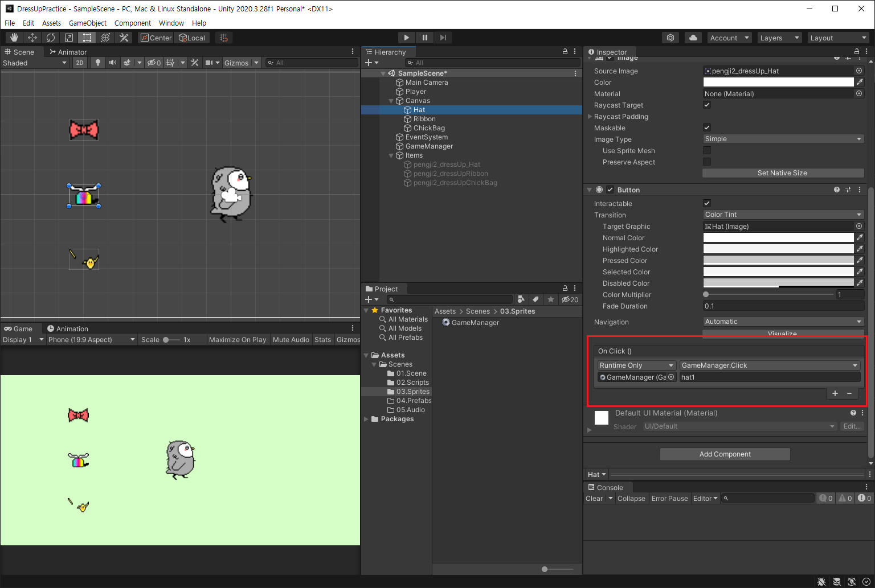Select the Rect tool

(x=87, y=38)
